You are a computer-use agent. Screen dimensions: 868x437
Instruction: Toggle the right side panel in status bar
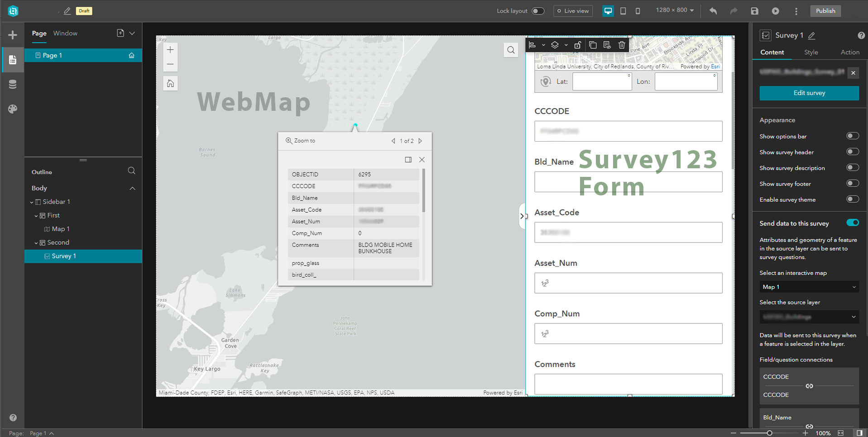tap(859, 433)
